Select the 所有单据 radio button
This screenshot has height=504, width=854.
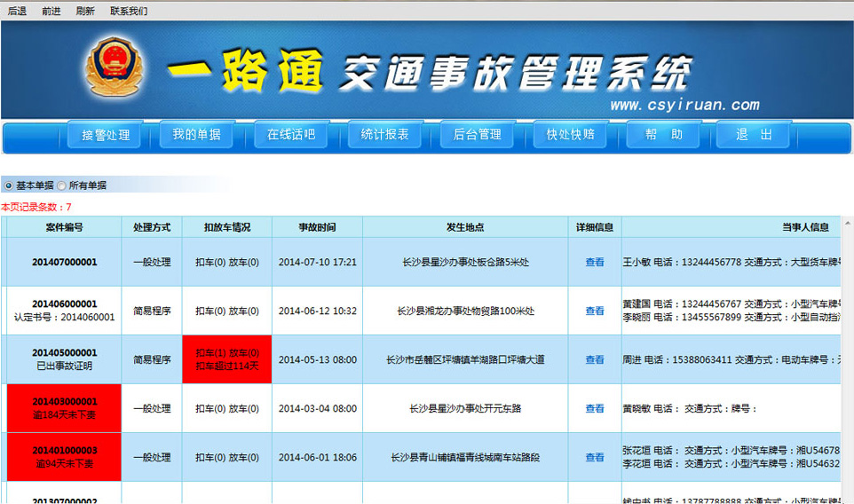[x=62, y=185]
